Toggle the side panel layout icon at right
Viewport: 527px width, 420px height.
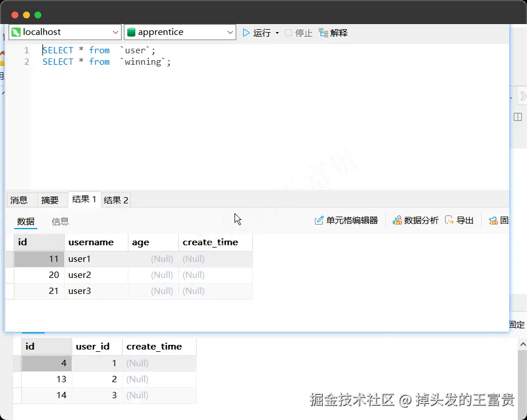coord(518,117)
